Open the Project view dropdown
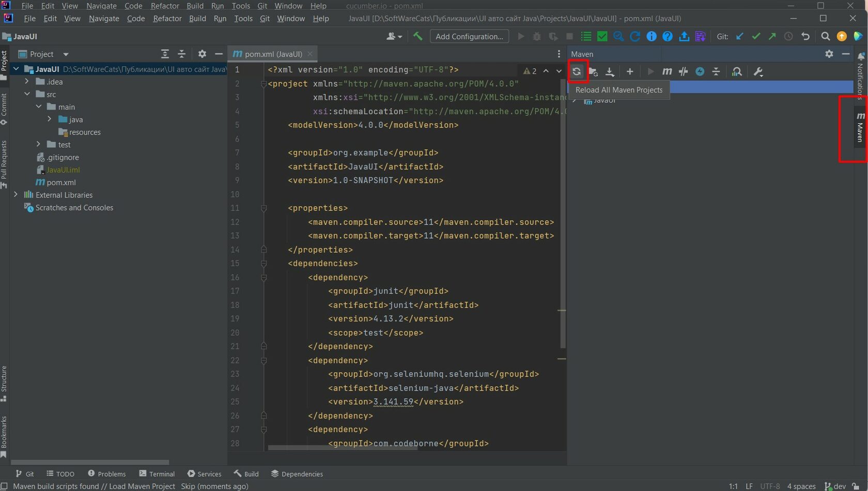 pyautogui.click(x=66, y=54)
